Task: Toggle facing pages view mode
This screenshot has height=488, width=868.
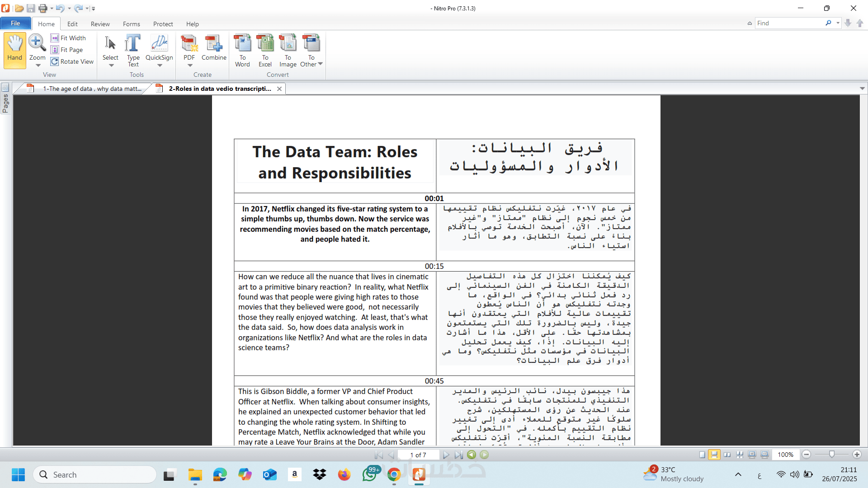Action: click(727, 455)
